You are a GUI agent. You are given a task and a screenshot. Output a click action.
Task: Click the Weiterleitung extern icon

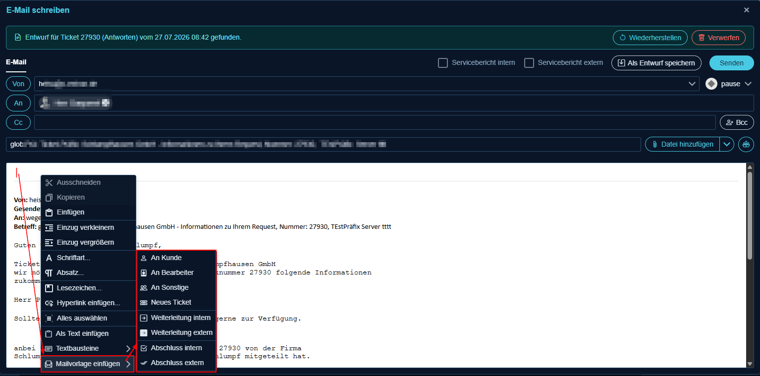point(143,333)
